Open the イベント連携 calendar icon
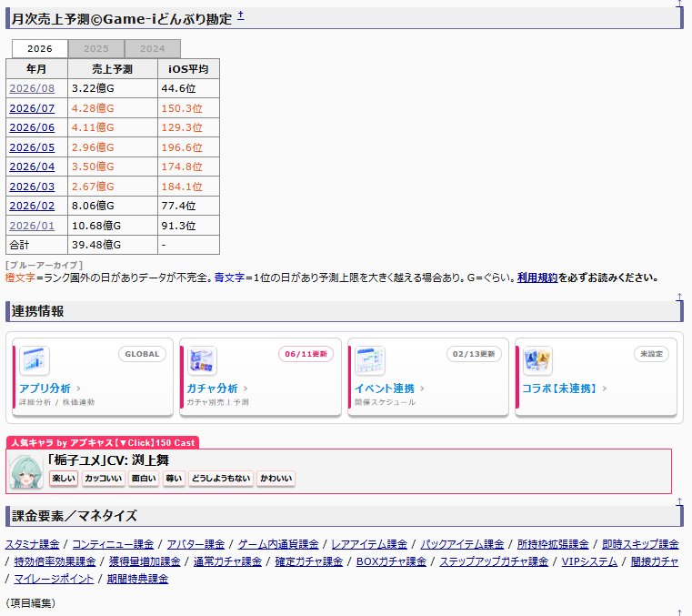Viewport: 692px width, 616px height. click(x=370, y=360)
